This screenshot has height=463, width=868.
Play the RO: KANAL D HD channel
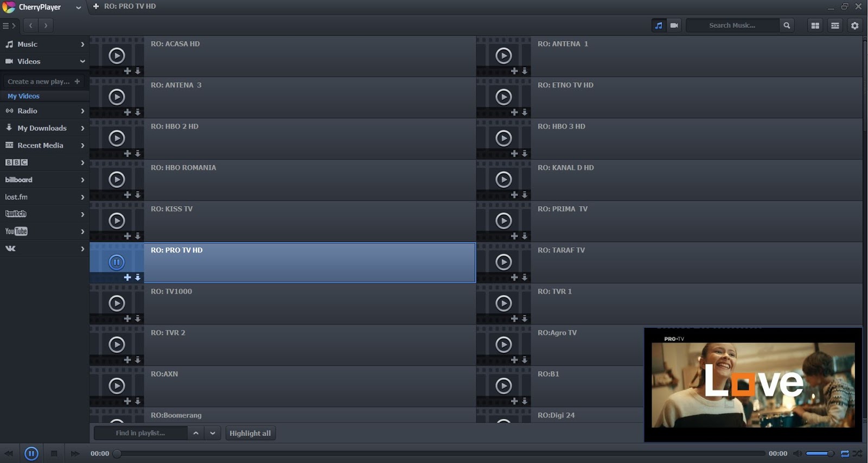click(x=503, y=180)
